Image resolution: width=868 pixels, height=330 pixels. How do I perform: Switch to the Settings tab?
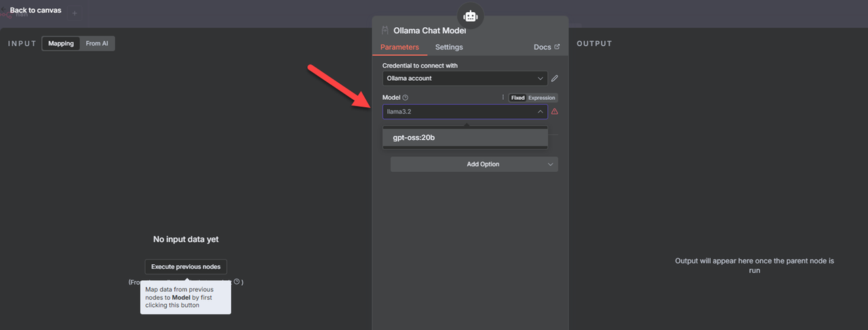coord(449,48)
